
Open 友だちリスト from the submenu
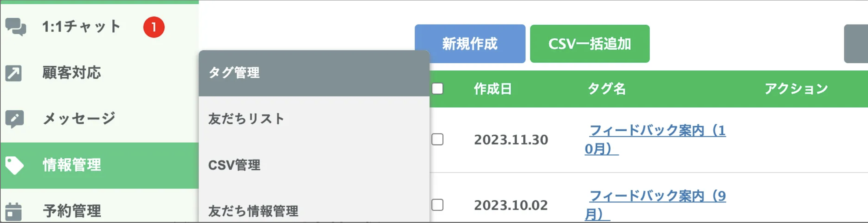coord(246,118)
